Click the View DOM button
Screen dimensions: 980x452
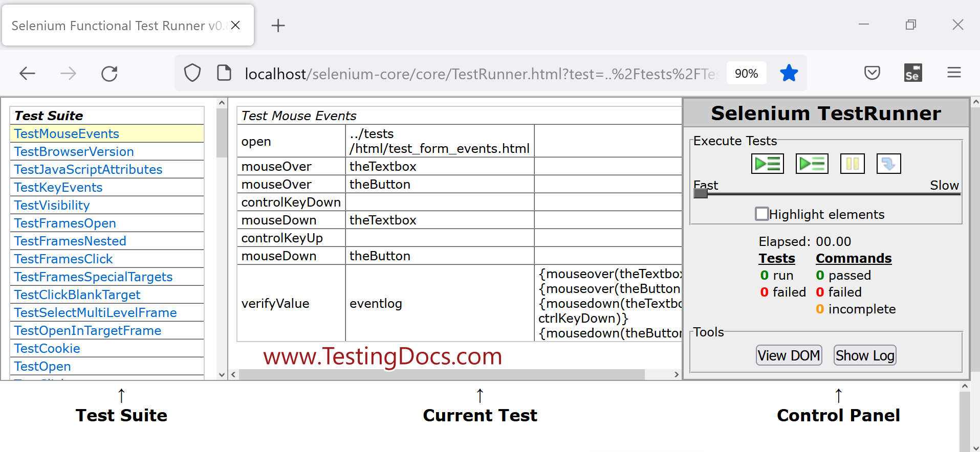789,355
